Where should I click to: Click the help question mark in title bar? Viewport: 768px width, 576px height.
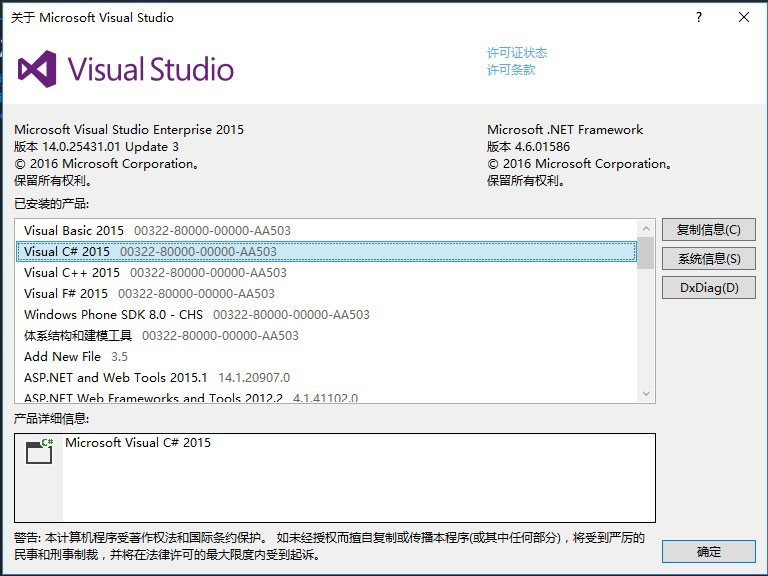pyautogui.click(x=699, y=17)
